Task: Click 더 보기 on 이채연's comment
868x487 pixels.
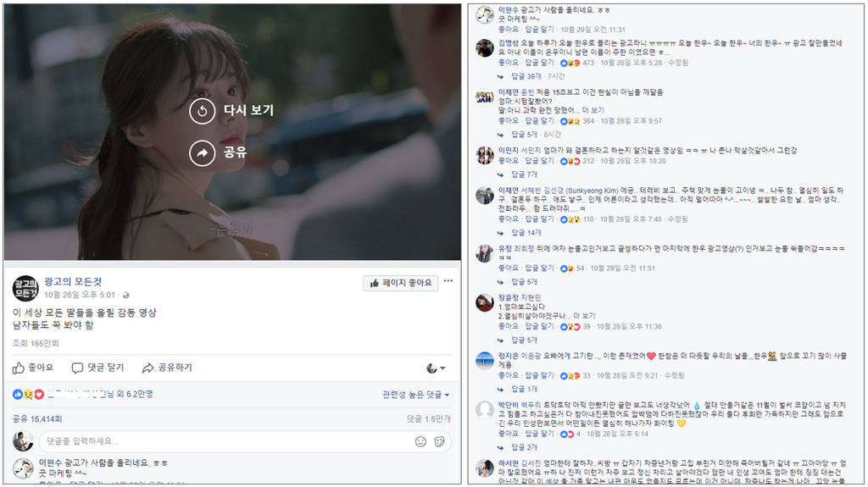Action: click(593, 111)
